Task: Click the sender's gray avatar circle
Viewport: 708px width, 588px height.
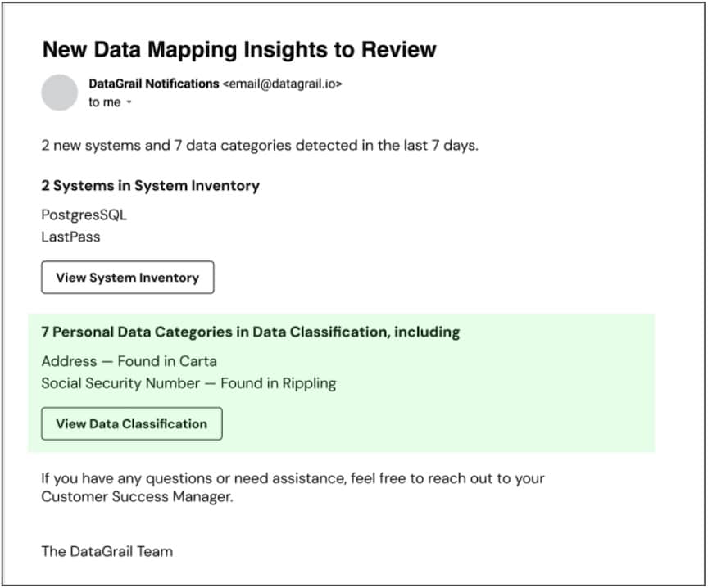Action: 60,93
